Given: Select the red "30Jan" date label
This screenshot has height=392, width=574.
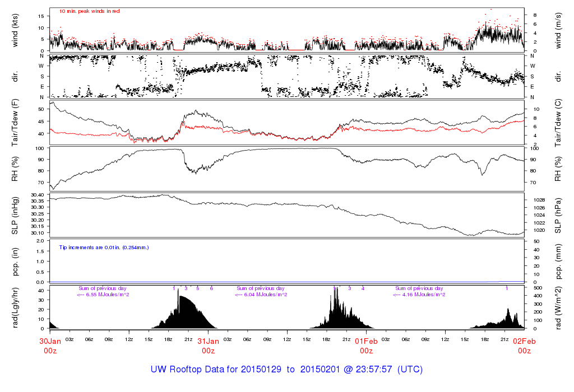Looking at the screenshot, I should tap(50, 341).
